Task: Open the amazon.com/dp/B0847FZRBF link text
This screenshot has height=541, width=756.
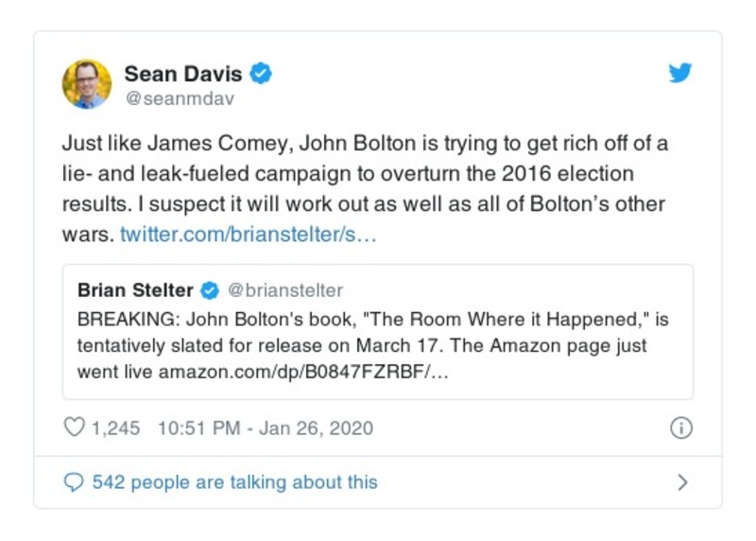Action: [x=302, y=372]
